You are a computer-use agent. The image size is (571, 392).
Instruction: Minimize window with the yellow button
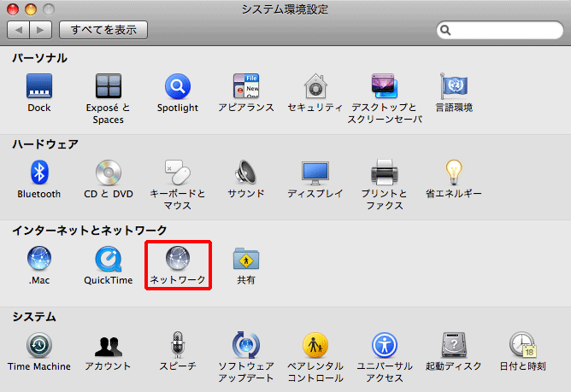coord(31,9)
